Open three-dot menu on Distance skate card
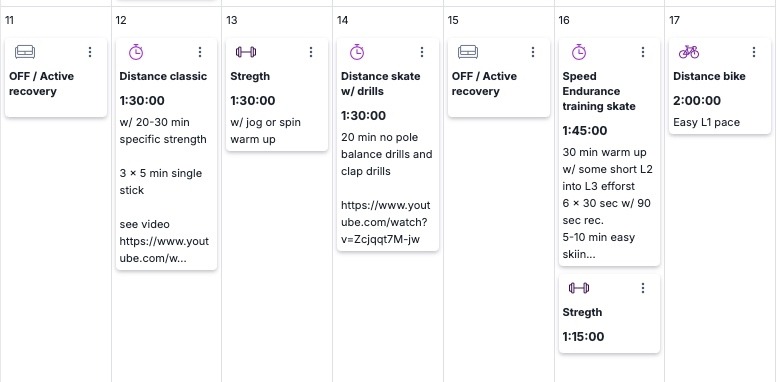This screenshot has width=779, height=382. click(x=422, y=52)
